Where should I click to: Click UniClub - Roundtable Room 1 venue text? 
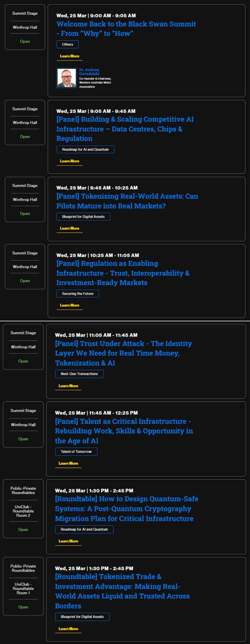[23, 588]
